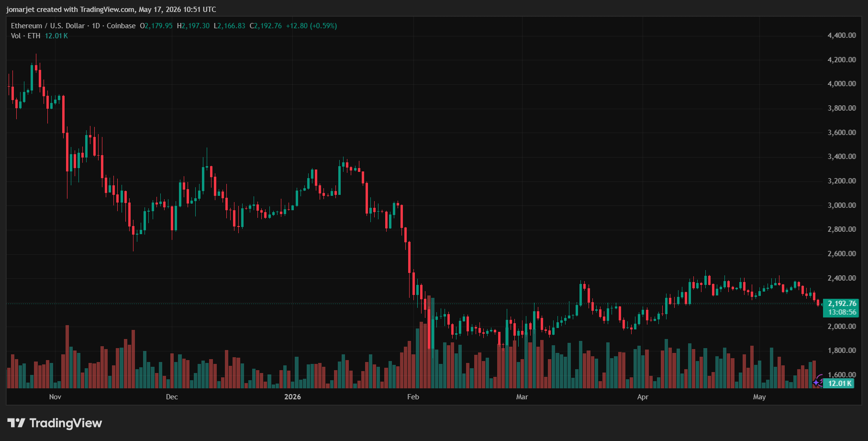Click the 2026 year label on the time axis
The width and height of the screenshot is (868, 441).
pos(292,397)
